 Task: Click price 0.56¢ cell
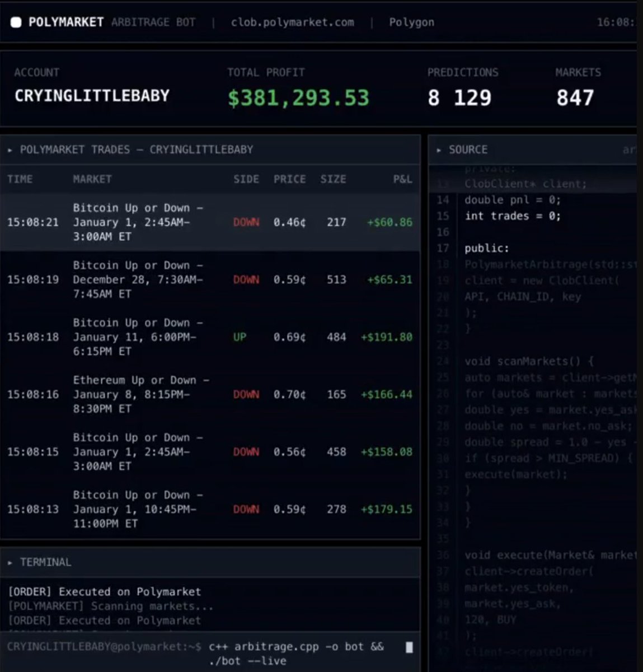point(289,452)
